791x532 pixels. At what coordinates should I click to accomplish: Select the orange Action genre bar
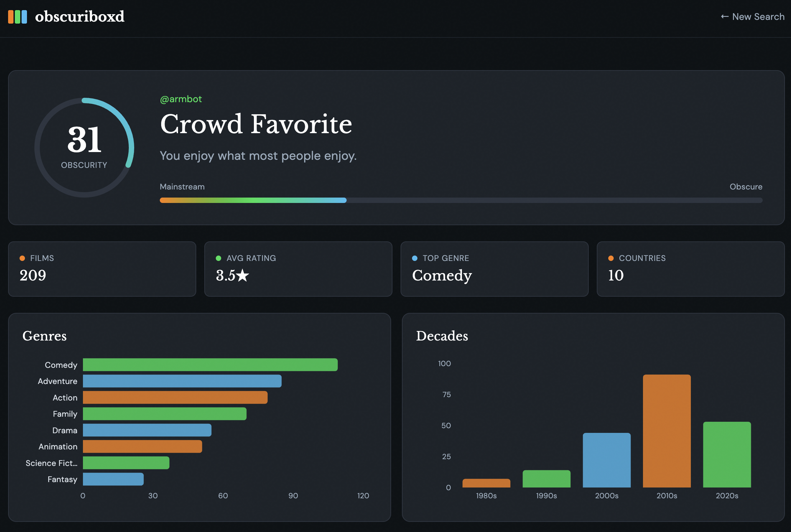[x=175, y=397]
